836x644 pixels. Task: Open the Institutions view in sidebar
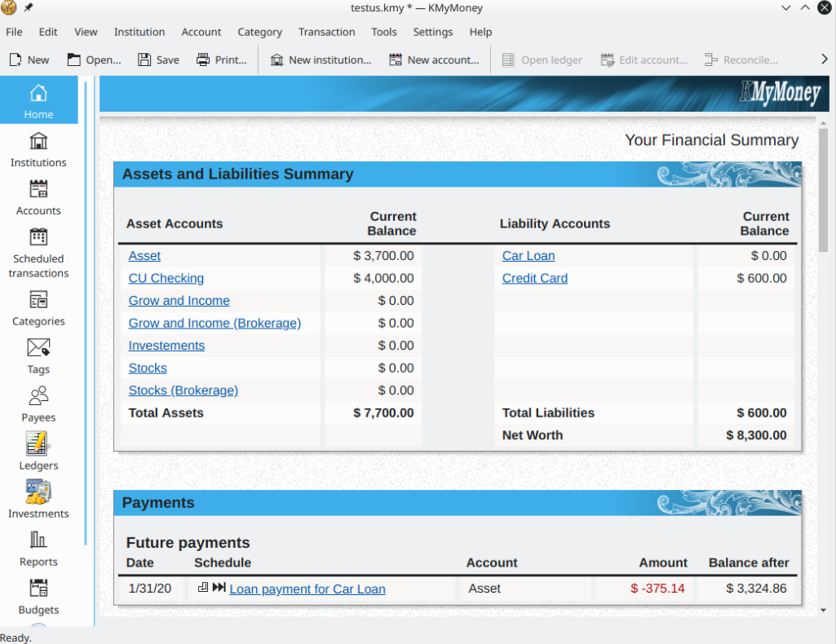[x=38, y=149]
